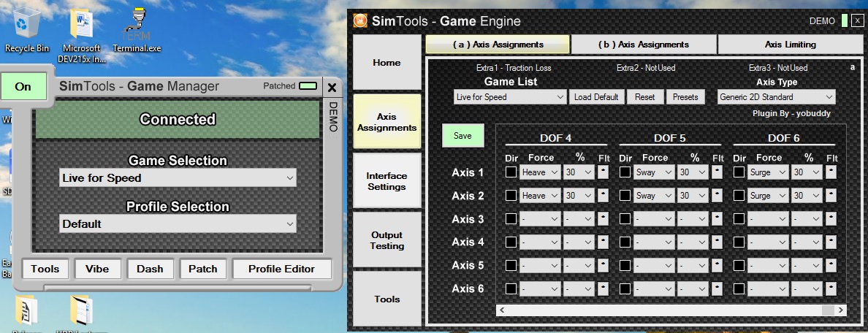Check Axis 3 DOF 4 Dir checkbox
Viewport: 868px width, 333px height.
coord(511,219)
